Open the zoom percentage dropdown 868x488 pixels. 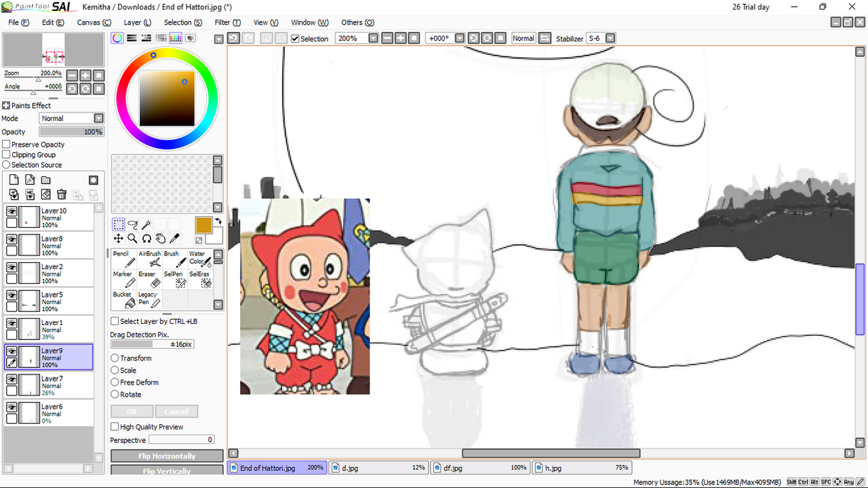coord(373,38)
